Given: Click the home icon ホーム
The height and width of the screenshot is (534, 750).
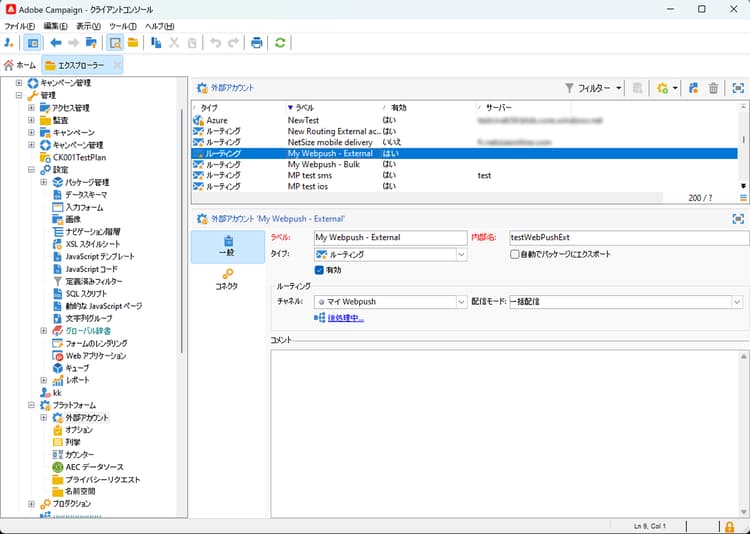Looking at the screenshot, I should click(19, 65).
